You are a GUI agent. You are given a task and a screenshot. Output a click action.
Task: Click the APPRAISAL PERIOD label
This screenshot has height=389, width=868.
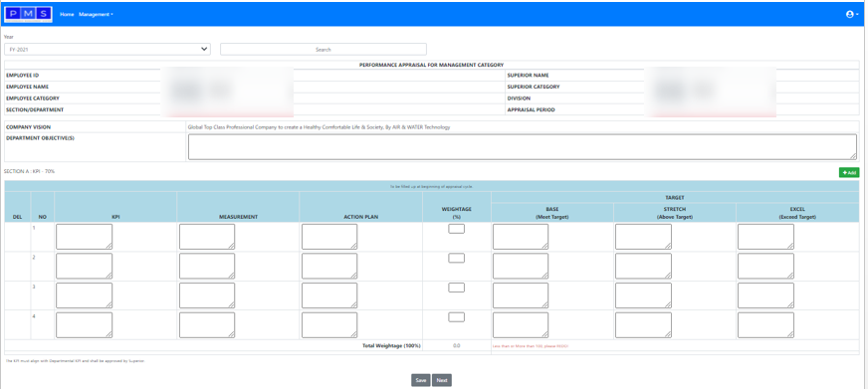coord(531,109)
